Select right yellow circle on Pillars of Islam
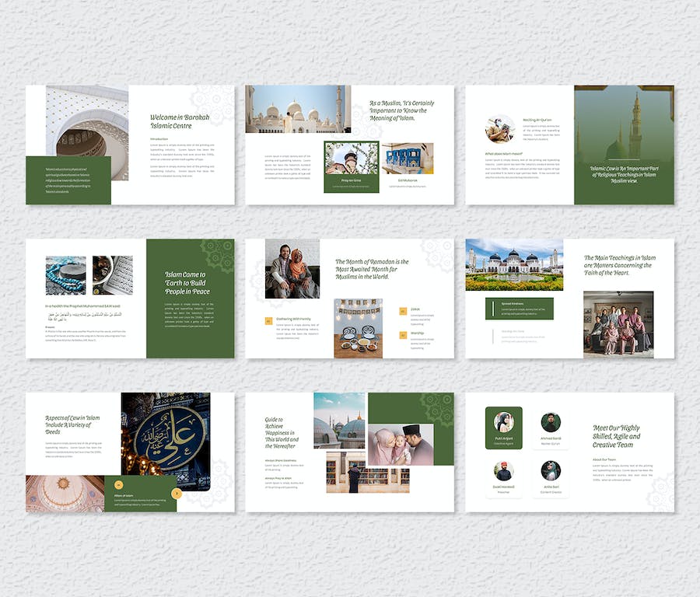700x597 pixels. click(x=177, y=492)
